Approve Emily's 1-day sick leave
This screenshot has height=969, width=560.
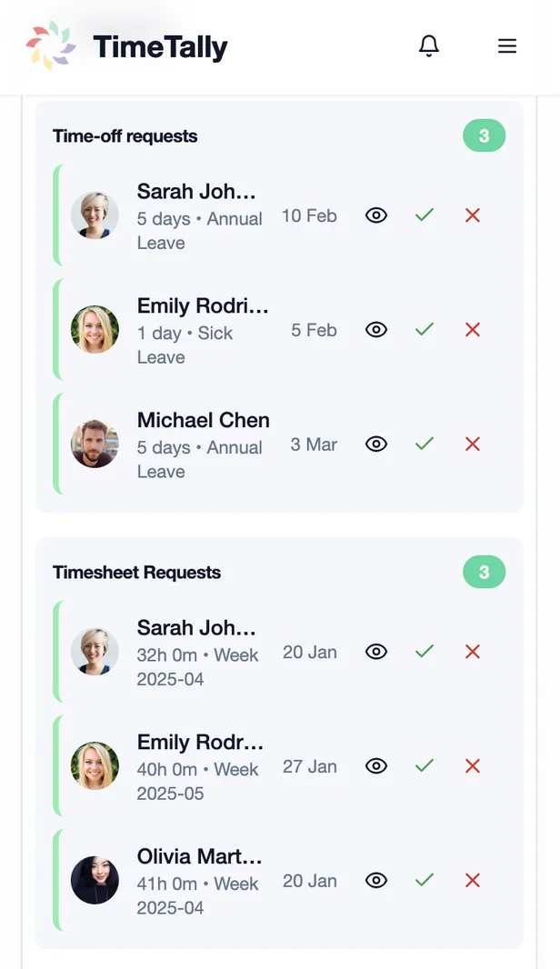[x=425, y=330]
